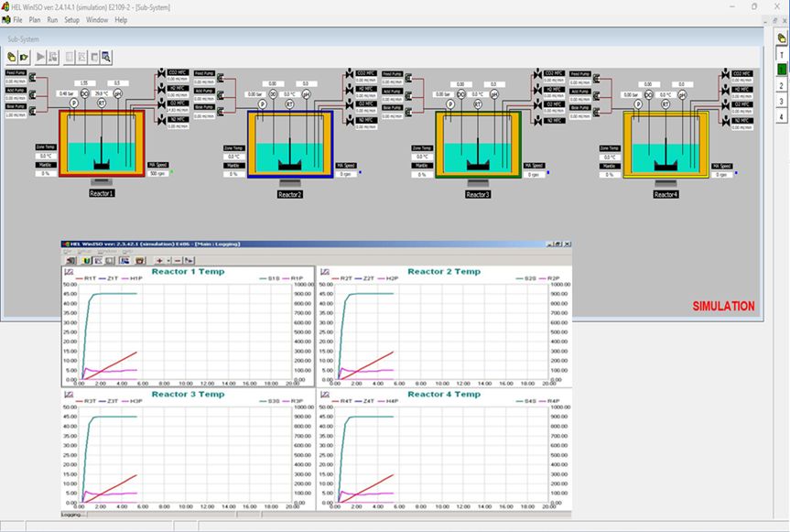Open the Run menu
The width and height of the screenshot is (790, 532).
tap(52, 19)
